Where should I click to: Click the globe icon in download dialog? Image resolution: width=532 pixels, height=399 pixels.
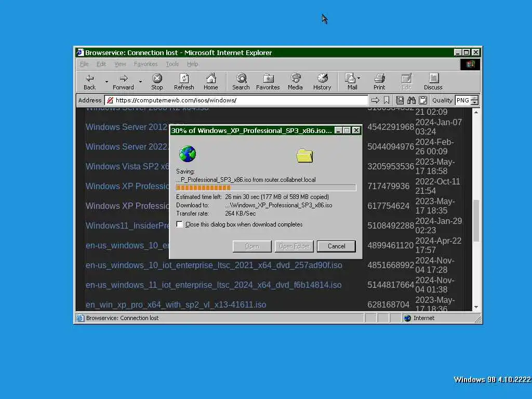pos(187,154)
